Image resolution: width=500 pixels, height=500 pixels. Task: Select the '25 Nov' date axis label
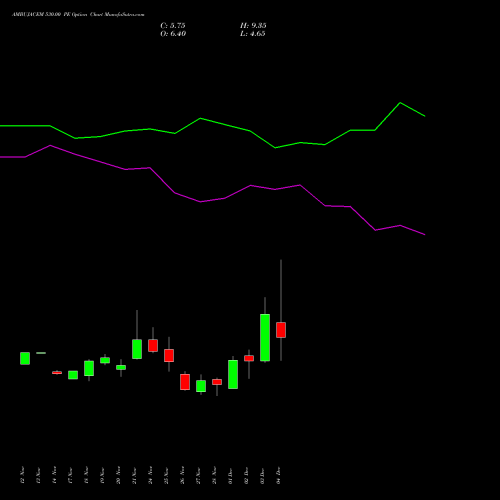(166, 475)
